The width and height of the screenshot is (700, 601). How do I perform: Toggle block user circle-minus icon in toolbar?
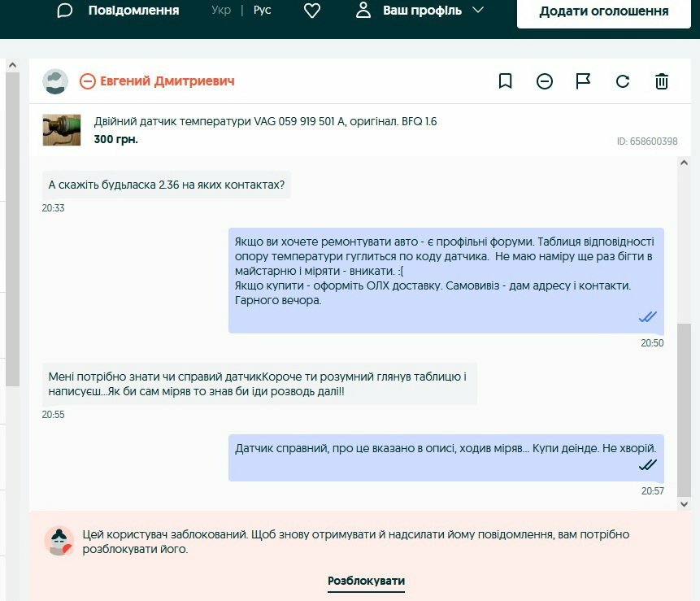(x=544, y=81)
